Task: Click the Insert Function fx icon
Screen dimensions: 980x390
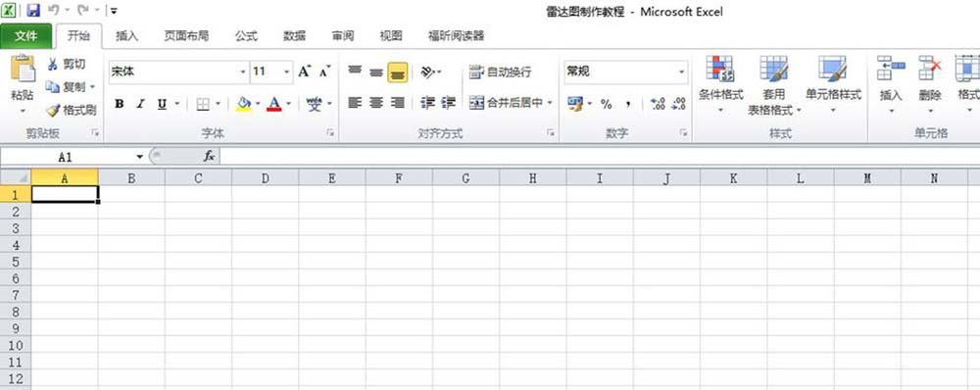Action: click(210, 156)
